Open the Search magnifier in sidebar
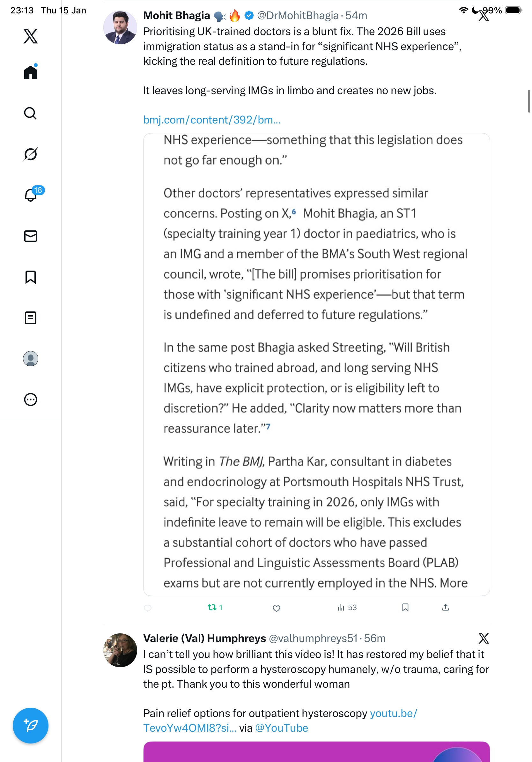Screen dimensions: 532x762 click(31, 113)
